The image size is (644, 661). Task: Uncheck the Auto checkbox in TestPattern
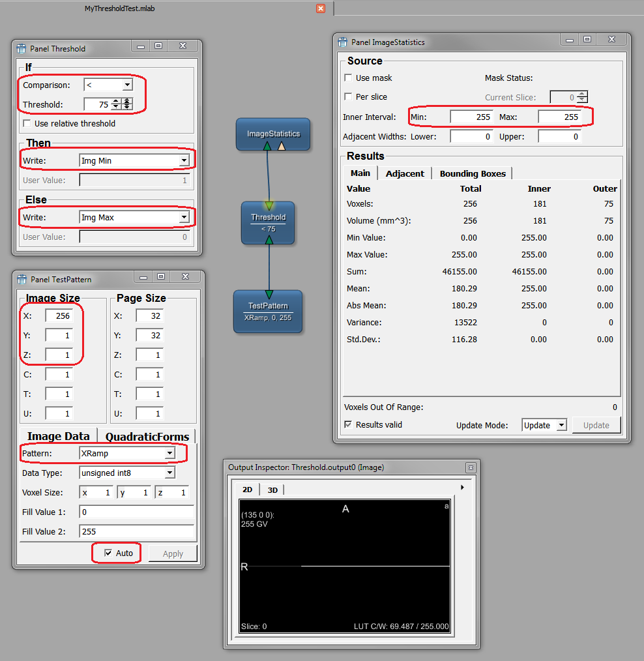pos(108,553)
